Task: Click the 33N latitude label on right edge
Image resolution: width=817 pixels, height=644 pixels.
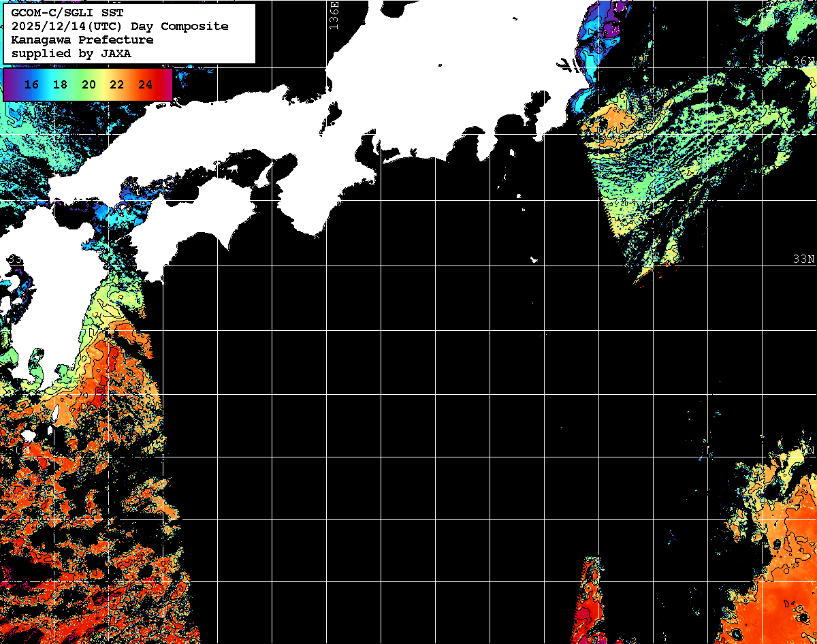Action: tap(803, 259)
